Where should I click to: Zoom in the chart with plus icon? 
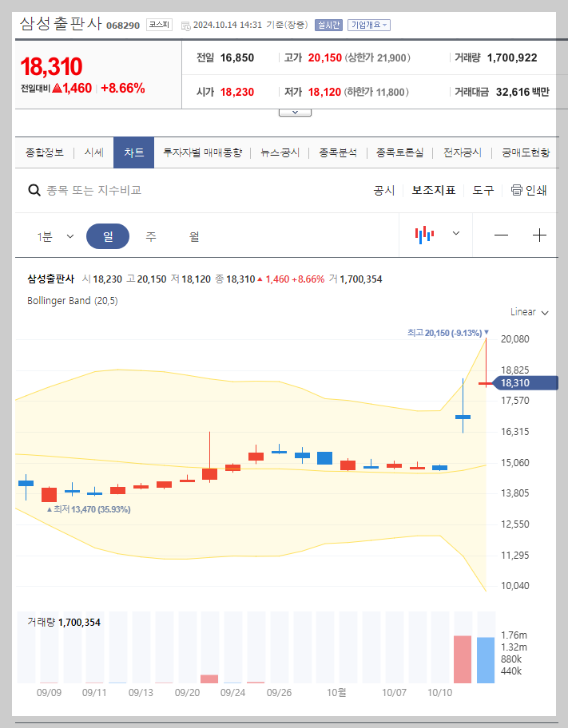pyautogui.click(x=539, y=235)
